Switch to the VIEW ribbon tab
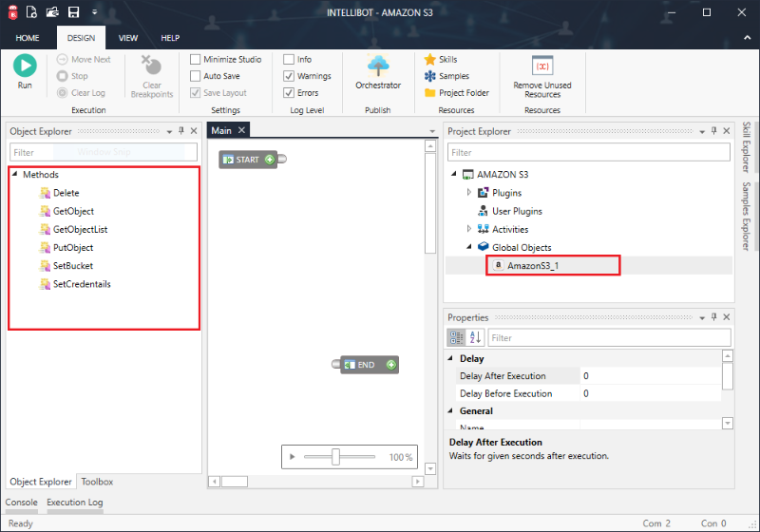Screen dimensions: 760x532 click(x=128, y=38)
